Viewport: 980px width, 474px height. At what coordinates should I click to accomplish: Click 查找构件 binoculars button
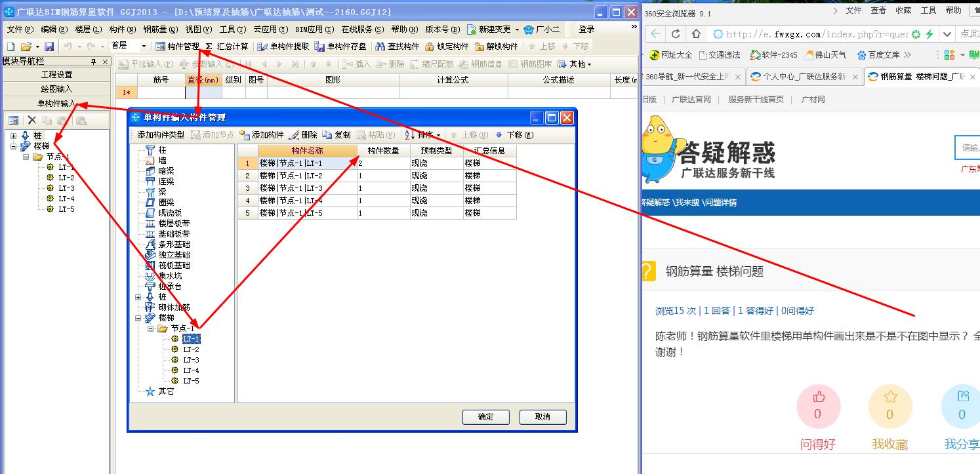click(x=398, y=47)
